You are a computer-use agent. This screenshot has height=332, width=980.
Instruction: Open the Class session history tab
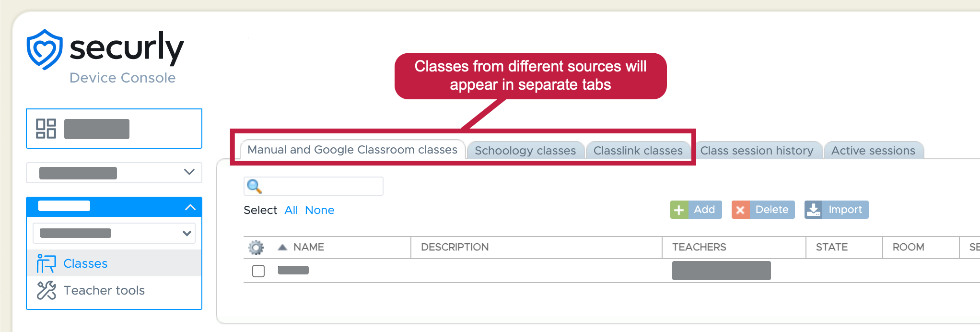coord(757,151)
